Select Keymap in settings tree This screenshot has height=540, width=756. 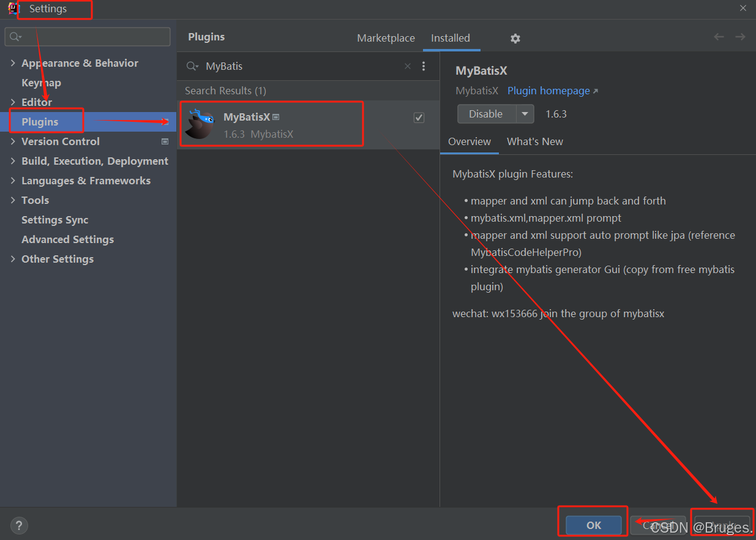[41, 83]
